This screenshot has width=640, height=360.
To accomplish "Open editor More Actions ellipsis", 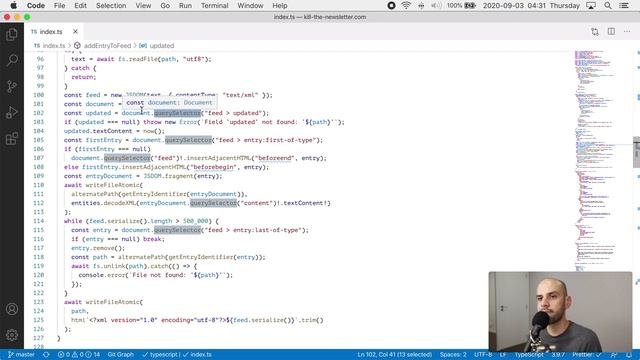I will pos(627,31).
